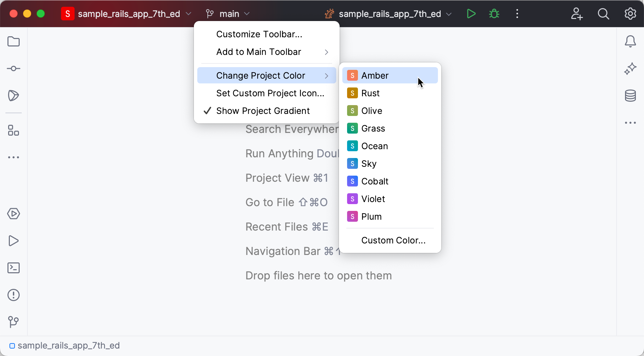
Task: Open the Notifications panel
Action: coord(630,41)
